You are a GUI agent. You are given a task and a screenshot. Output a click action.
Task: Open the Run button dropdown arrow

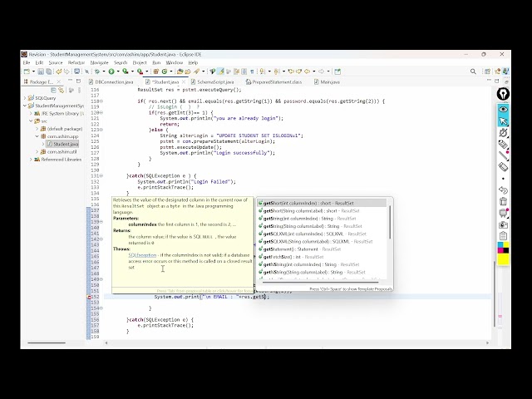coord(118,71)
